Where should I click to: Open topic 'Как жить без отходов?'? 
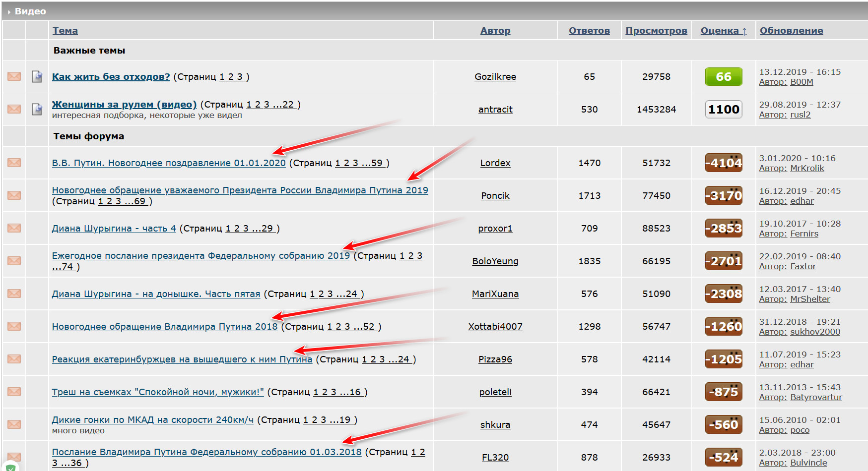coord(111,76)
